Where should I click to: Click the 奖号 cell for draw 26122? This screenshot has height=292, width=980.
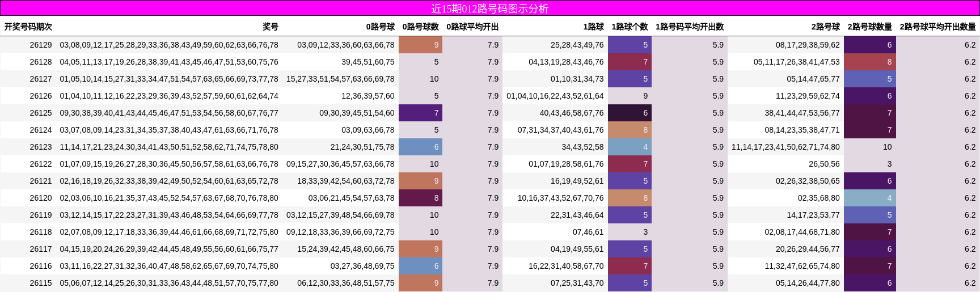(x=169, y=164)
